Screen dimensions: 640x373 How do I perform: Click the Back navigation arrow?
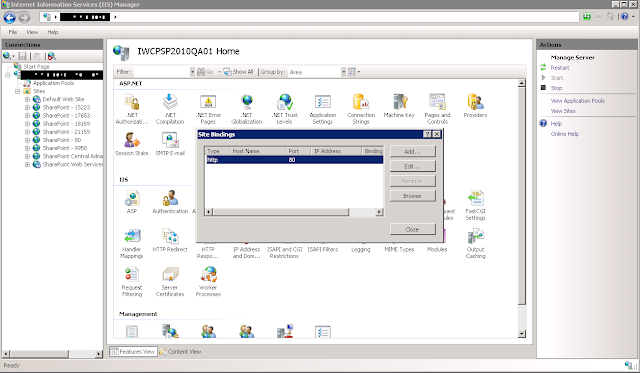click(x=9, y=18)
